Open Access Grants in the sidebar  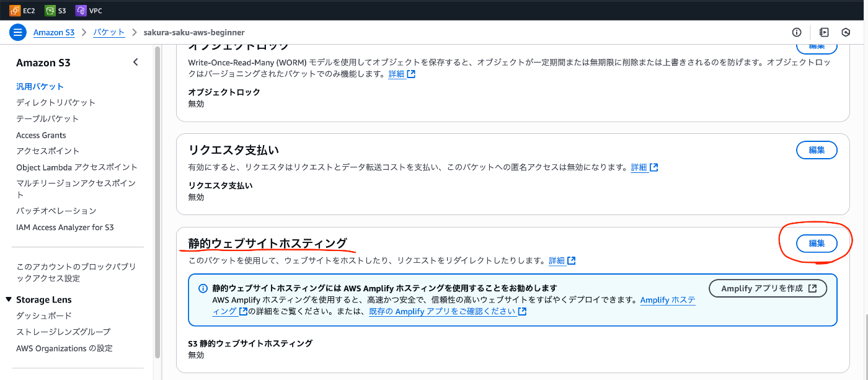(x=41, y=135)
